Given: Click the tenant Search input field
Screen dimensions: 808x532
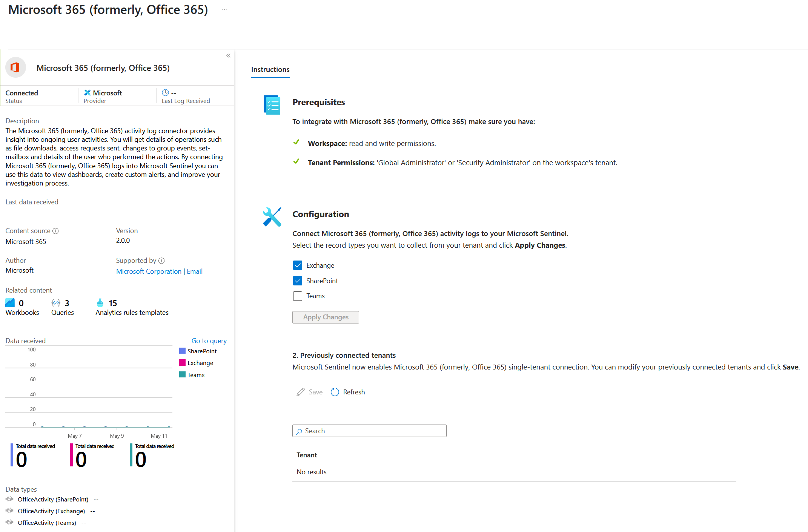Looking at the screenshot, I should point(370,431).
